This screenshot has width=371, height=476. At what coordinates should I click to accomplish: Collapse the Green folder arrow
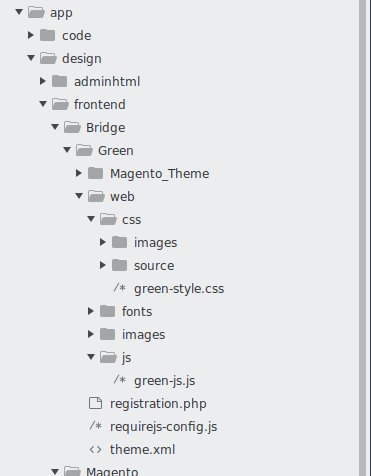tap(67, 150)
